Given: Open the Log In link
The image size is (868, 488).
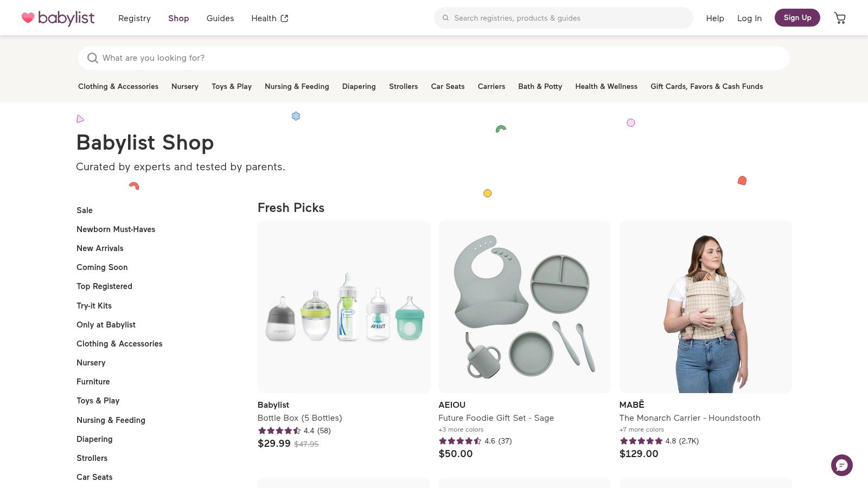Looking at the screenshot, I should [x=749, y=18].
